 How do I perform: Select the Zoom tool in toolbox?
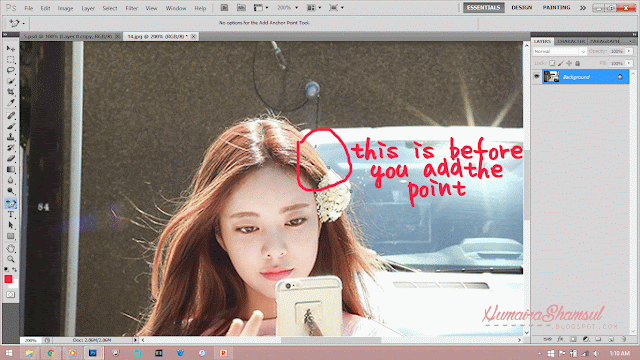11,259
